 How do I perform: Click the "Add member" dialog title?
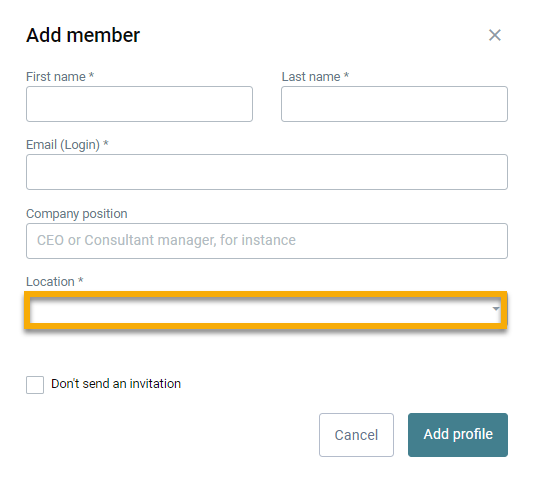[83, 35]
